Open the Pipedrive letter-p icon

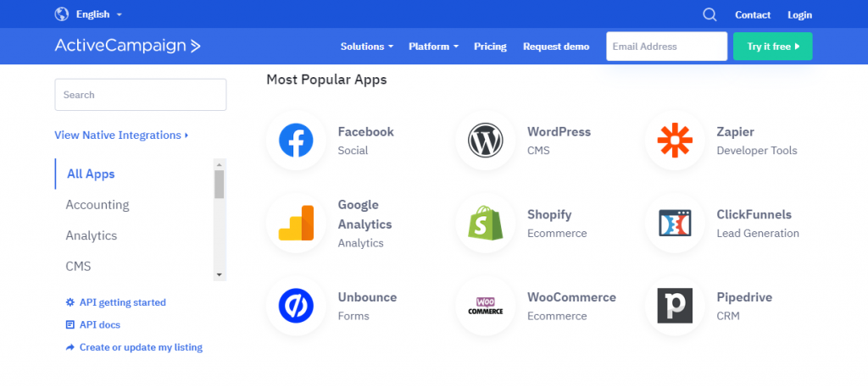(674, 306)
